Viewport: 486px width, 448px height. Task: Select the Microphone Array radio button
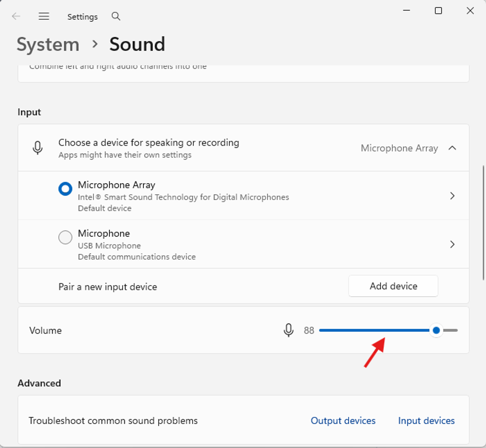pos(65,189)
